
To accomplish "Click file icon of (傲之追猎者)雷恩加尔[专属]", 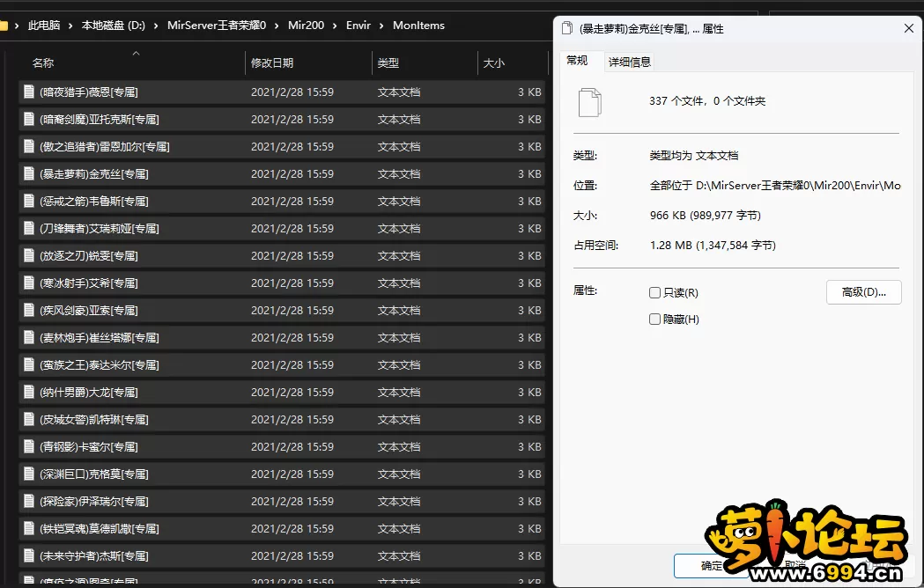I will [x=28, y=146].
